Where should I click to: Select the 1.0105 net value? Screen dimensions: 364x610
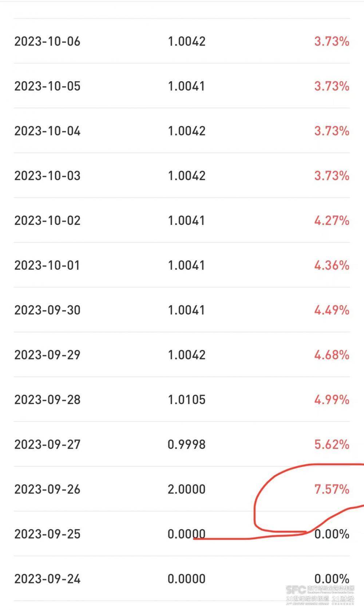pyautogui.click(x=186, y=400)
